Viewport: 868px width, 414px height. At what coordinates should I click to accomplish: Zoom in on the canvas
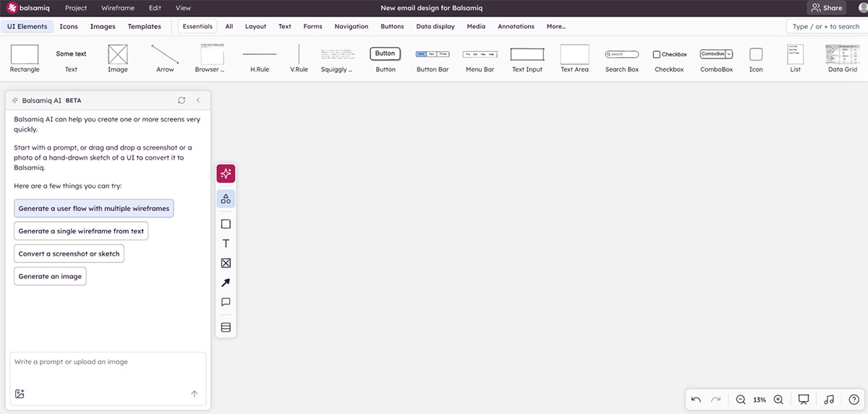click(x=778, y=400)
